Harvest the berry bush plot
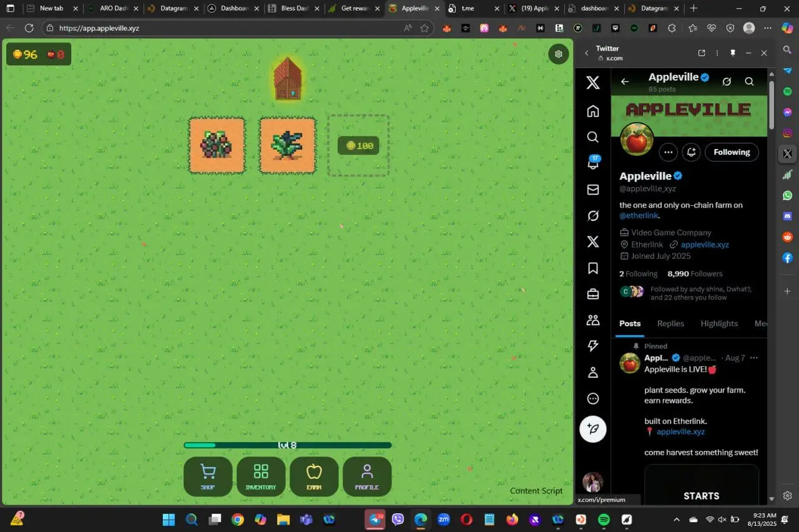Screen dimensions: 799x532 (x=217, y=145)
